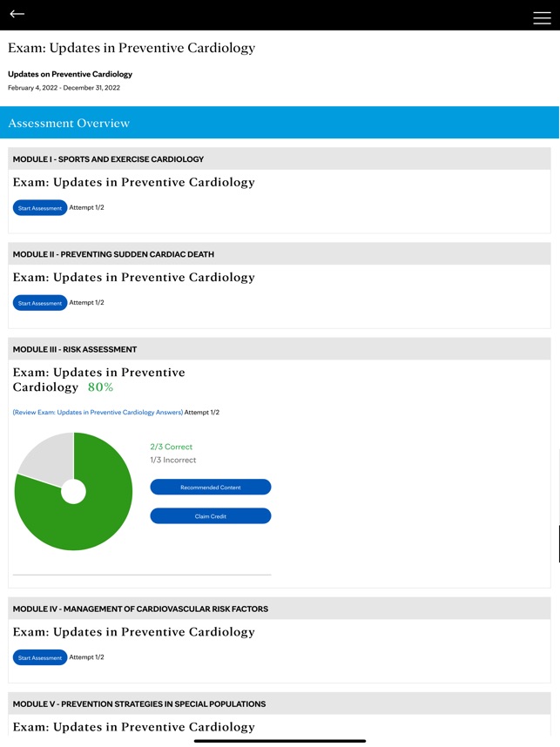Start Assessment for Module II Sudden Cardiac Death
560x747 pixels.
[40, 303]
